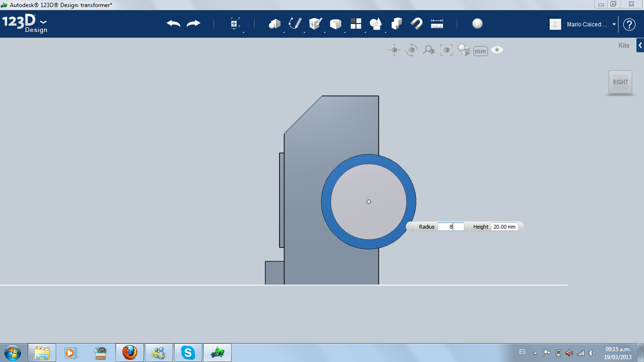Screen dimensions: 644x362
Task: Open the Combine tool
Action: tap(396, 24)
